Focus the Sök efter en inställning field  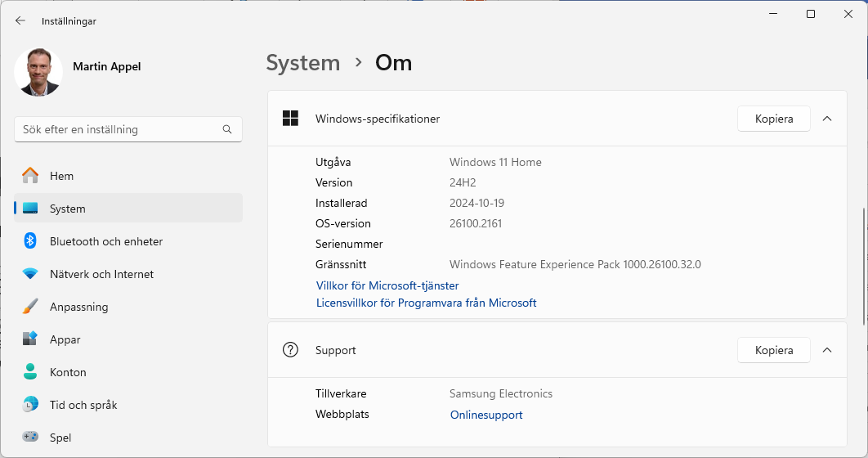pyautogui.click(x=119, y=129)
